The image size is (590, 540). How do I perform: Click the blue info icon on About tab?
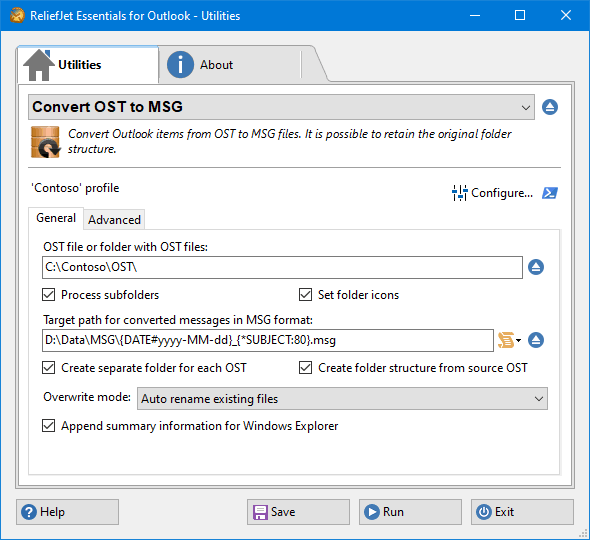(x=180, y=65)
